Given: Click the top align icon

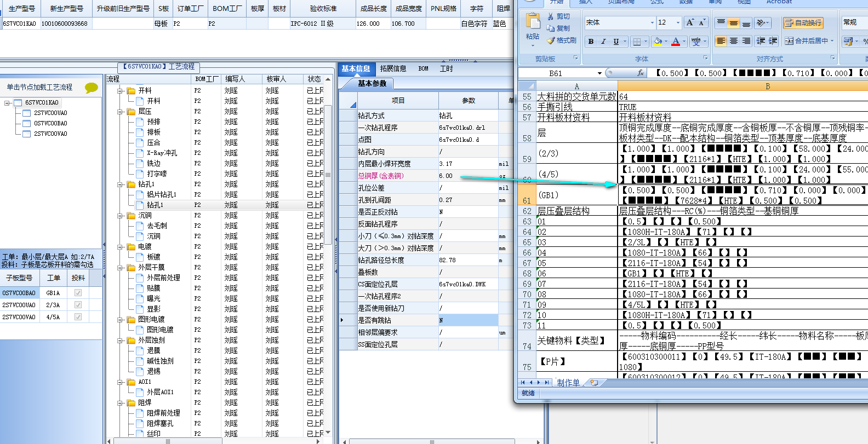Looking at the screenshot, I should pos(721,22).
